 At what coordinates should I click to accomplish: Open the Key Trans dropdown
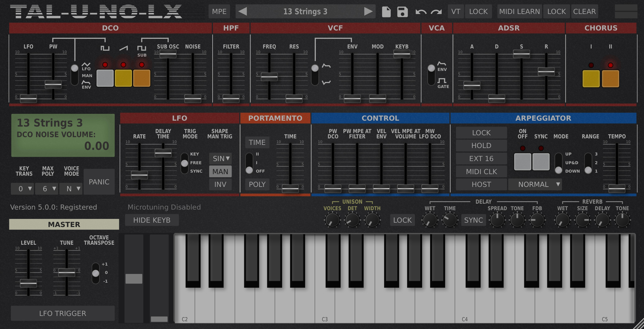click(22, 189)
